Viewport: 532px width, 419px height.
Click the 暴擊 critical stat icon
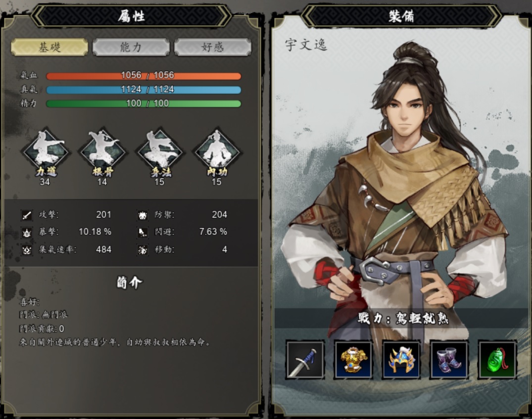click(27, 233)
